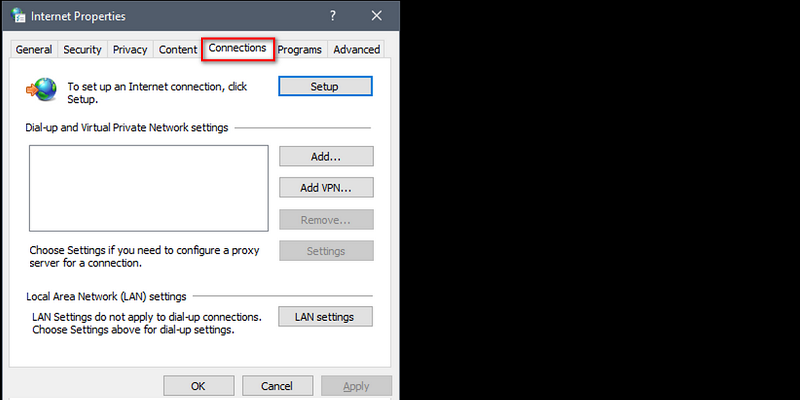Switch to the Security tab

[82, 49]
